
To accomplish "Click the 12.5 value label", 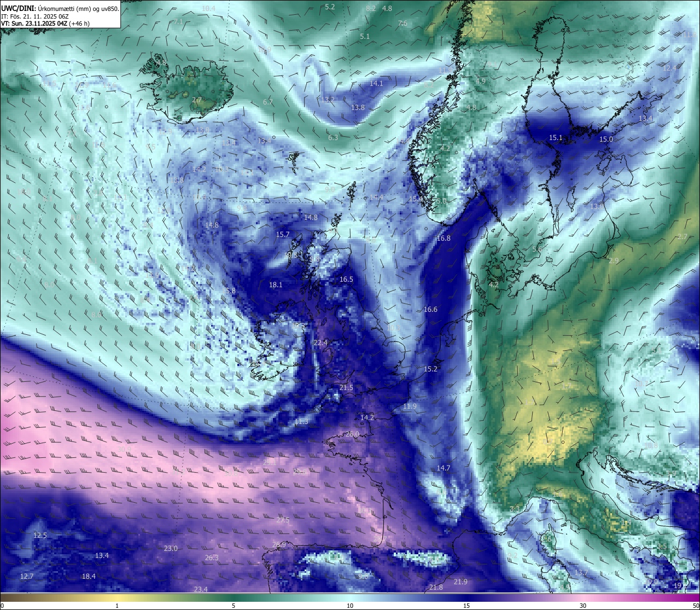I will (x=40, y=535).
